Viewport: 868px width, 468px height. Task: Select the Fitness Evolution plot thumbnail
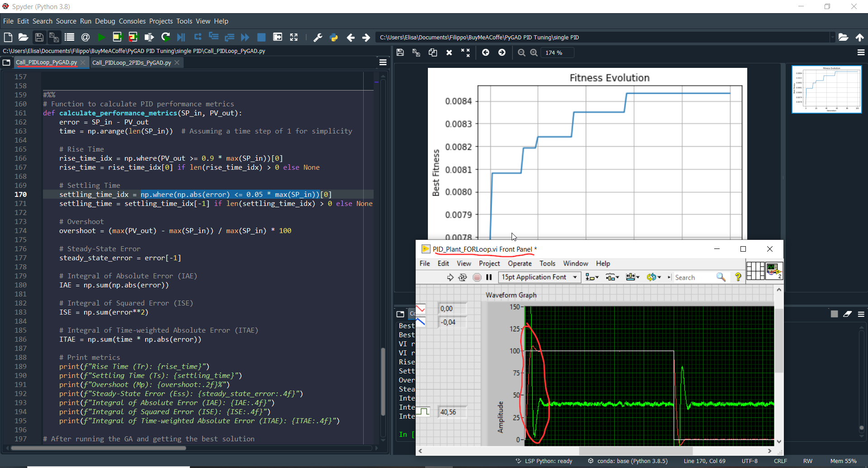(x=826, y=89)
